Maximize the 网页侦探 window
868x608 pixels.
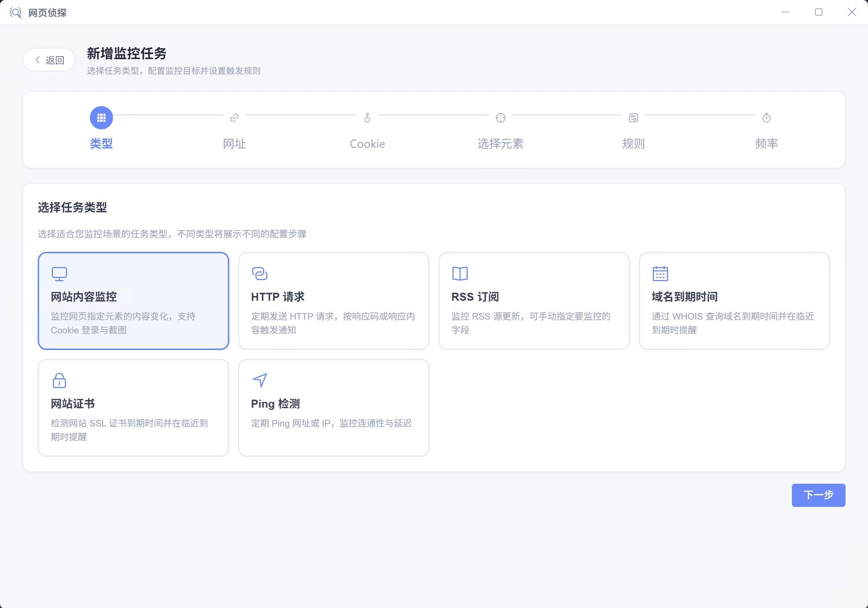click(818, 12)
